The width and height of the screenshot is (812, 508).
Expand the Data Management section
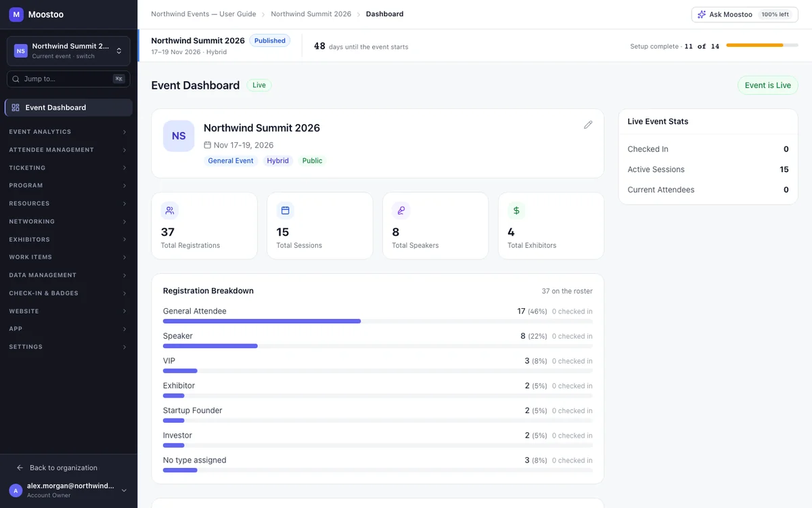tap(68, 276)
